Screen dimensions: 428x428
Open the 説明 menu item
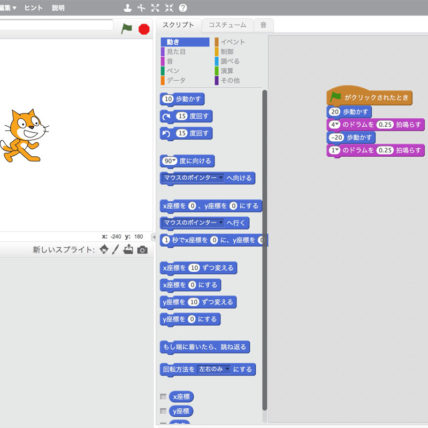(x=58, y=8)
